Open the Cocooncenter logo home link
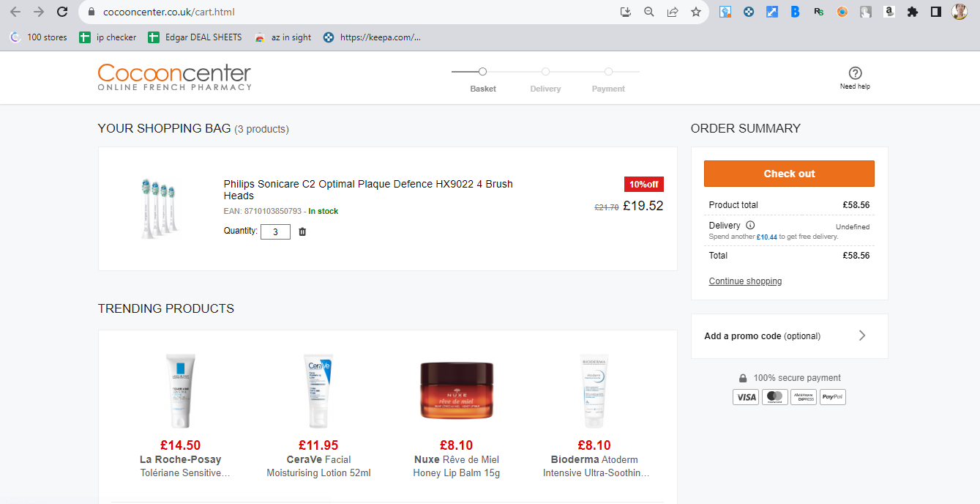This screenshot has height=504, width=980. (174, 77)
